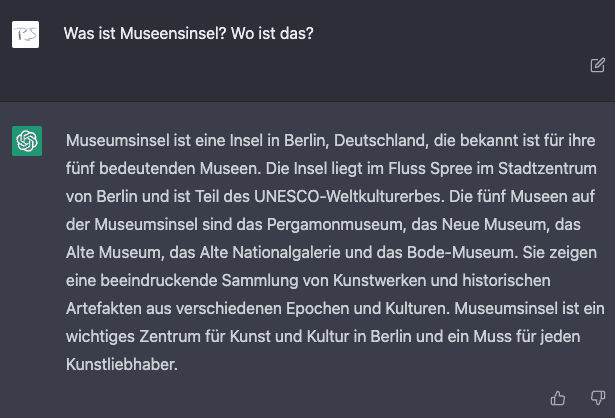Image resolution: width=615 pixels, height=418 pixels.
Task: Click the thumbs up feedback icon
Action: coord(558,398)
